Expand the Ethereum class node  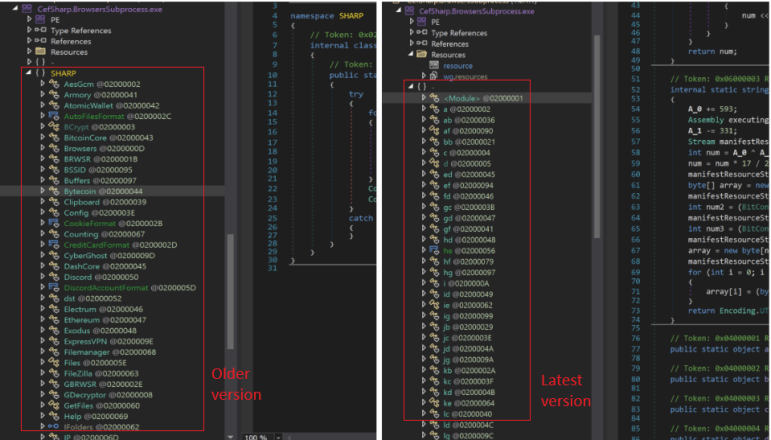coord(43,320)
